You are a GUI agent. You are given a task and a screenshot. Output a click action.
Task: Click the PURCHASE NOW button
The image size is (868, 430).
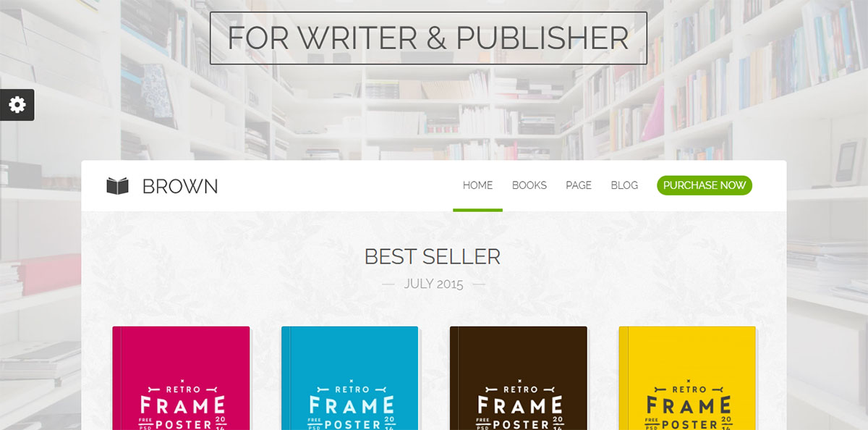click(x=705, y=185)
